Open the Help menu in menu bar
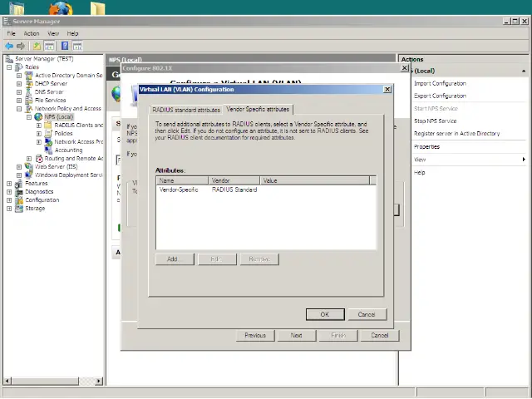Screen dimensions: 532x399 72,33
